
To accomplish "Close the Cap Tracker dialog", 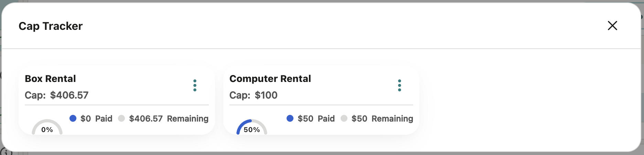I will pyautogui.click(x=612, y=25).
